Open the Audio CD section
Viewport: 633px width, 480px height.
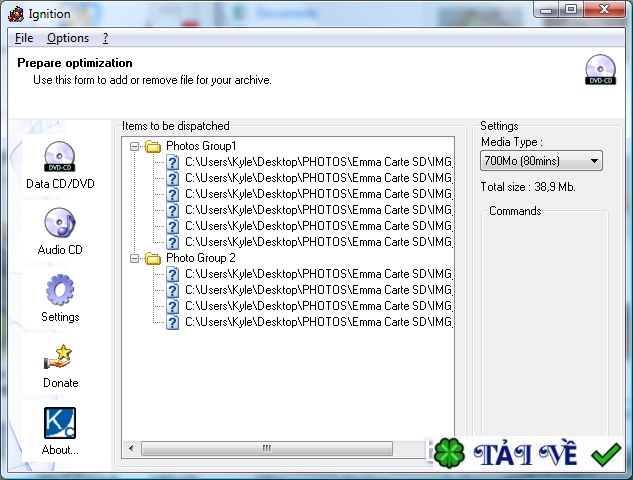pos(60,222)
